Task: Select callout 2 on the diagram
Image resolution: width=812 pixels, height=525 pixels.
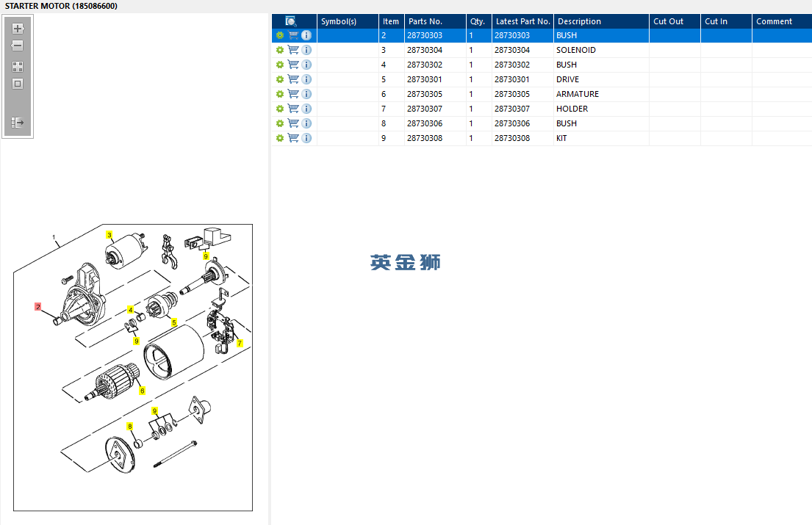Action: tap(37, 307)
